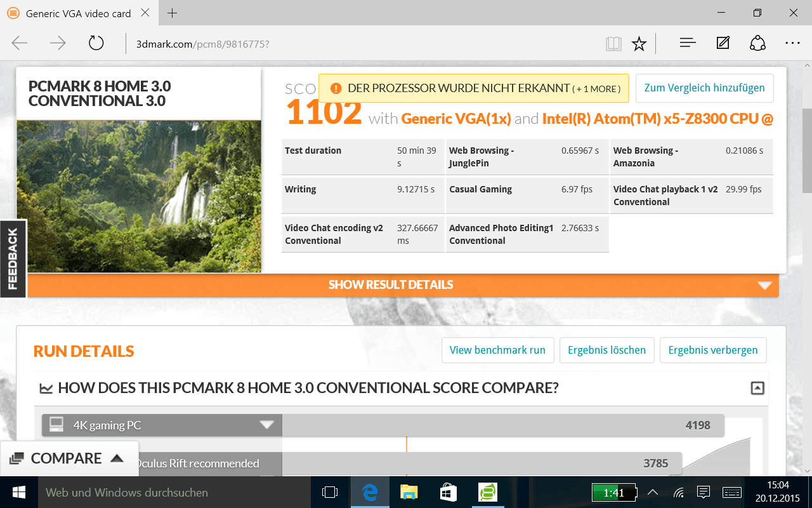The width and height of the screenshot is (812, 508).
Task: Click the processor not recognized warning banner
Action: click(473, 88)
